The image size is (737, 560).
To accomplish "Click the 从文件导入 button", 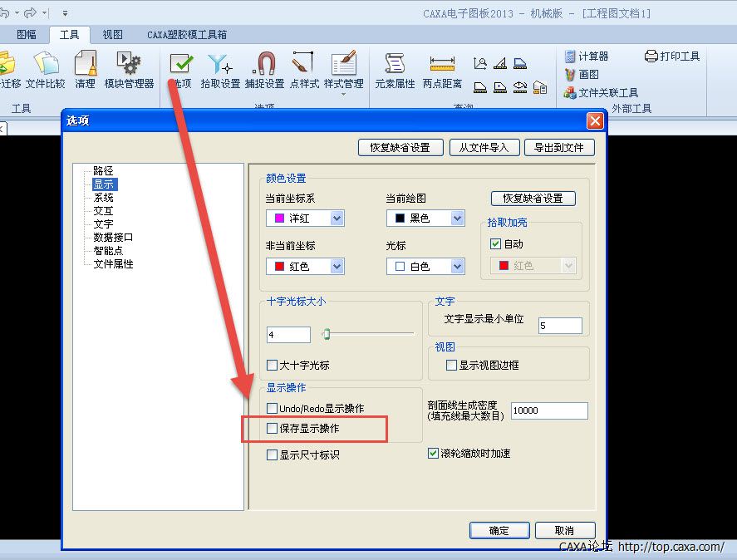I will click(484, 147).
